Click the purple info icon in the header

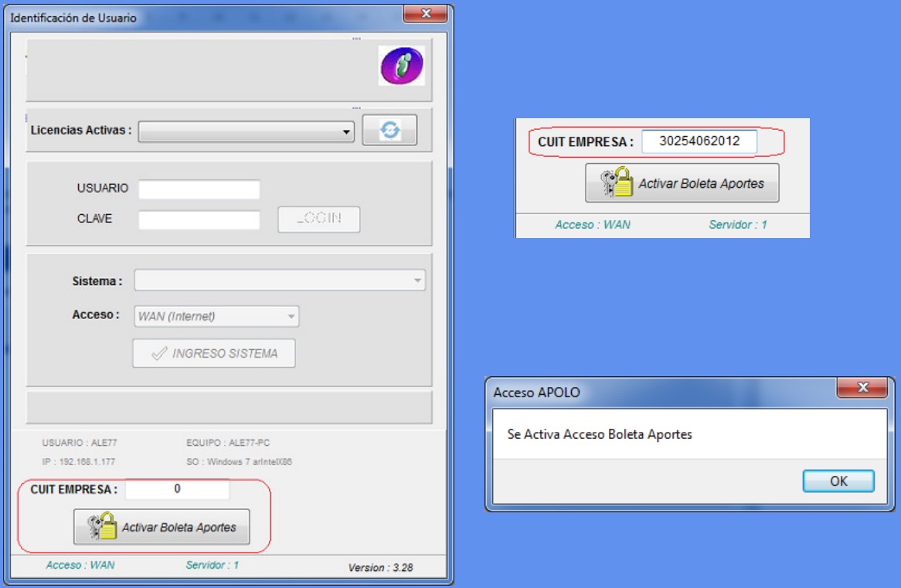(401, 66)
